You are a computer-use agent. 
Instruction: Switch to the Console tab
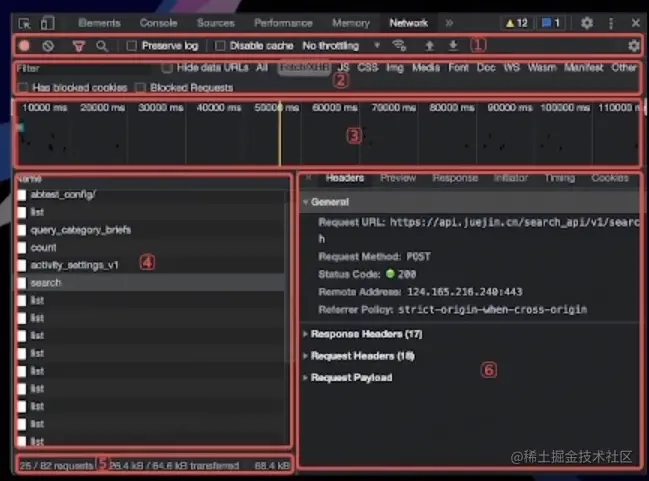[159, 23]
